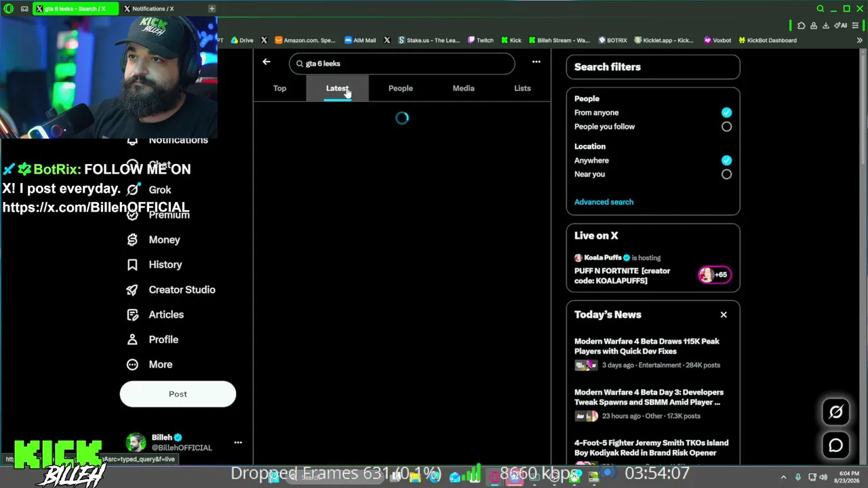Close the Today's News panel
The image size is (868, 488).
724,314
